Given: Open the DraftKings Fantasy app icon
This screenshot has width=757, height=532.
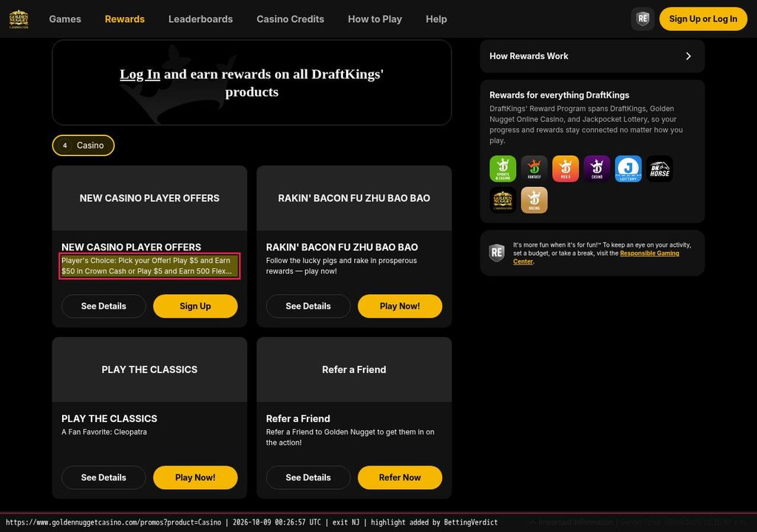Looking at the screenshot, I should point(534,168).
